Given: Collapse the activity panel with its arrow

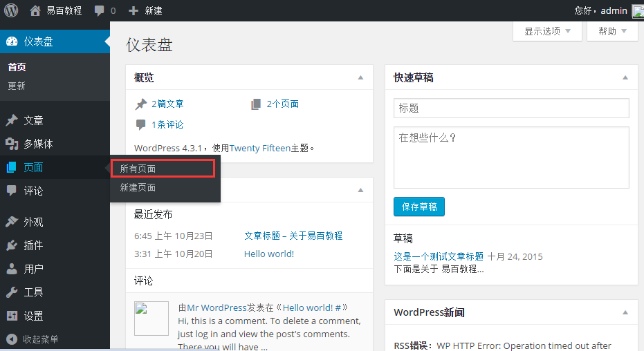Looking at the screenshot, I should [x=360, y=190].
